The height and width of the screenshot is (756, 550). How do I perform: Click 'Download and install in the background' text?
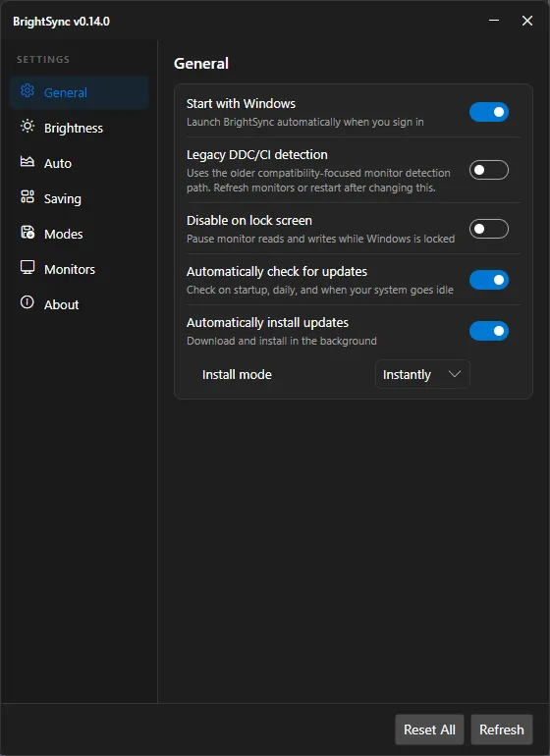(282, 341)
